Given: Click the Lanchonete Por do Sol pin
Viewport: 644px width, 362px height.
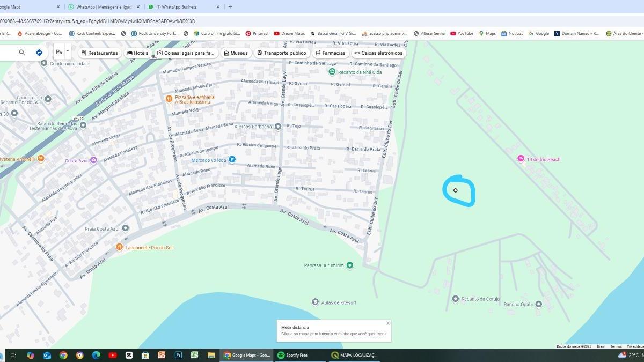Looking at the screenshot, I should click(119, 247).
